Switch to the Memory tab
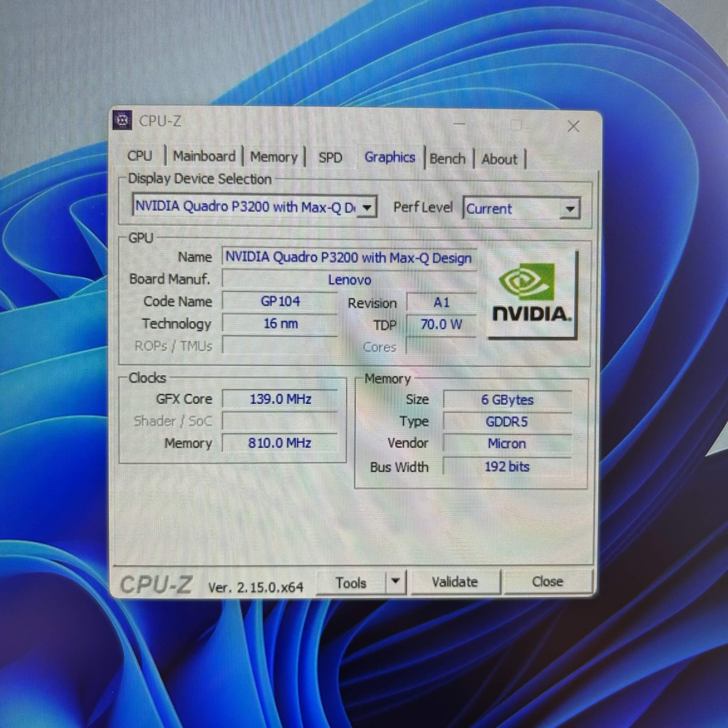The height and width of the screenshot is (728, 728). [x=274, y=157]
